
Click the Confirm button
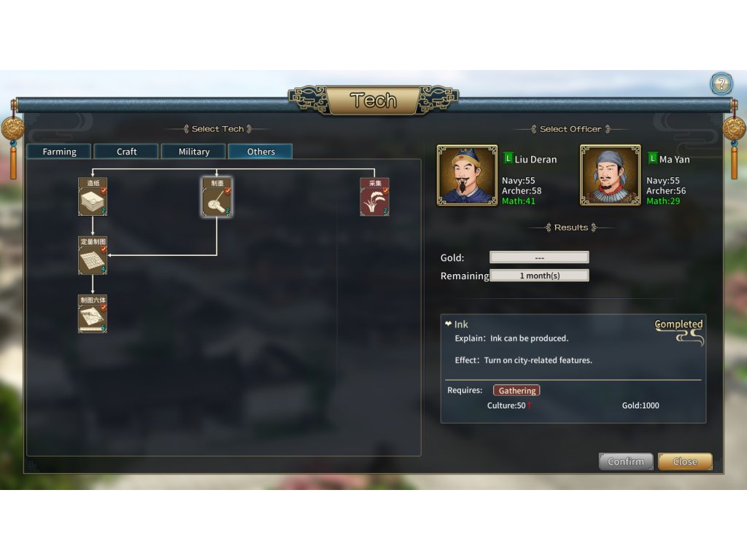tap(625, 462)
